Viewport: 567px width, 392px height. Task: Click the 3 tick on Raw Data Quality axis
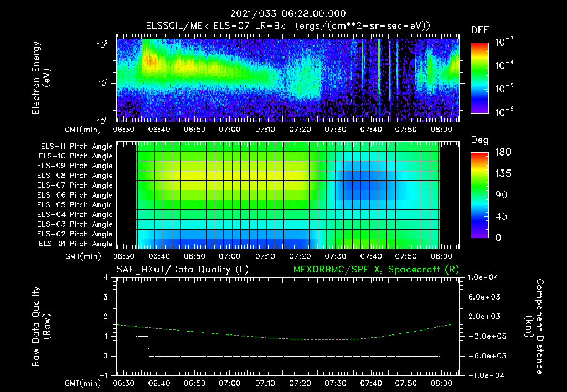coord(106,297)
